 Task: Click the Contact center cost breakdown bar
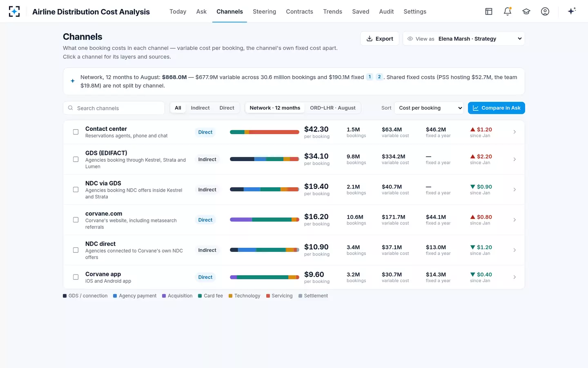(x=265, y=132)
